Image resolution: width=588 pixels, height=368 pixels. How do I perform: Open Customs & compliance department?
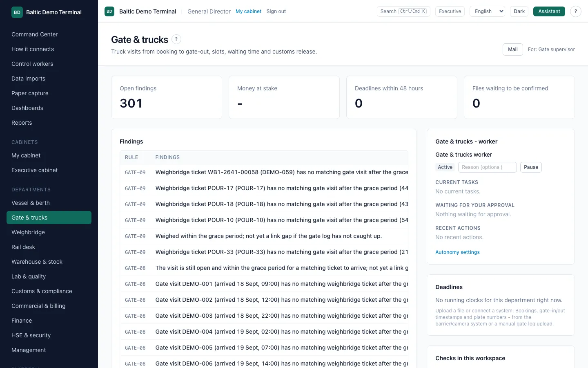coord(49,291)
